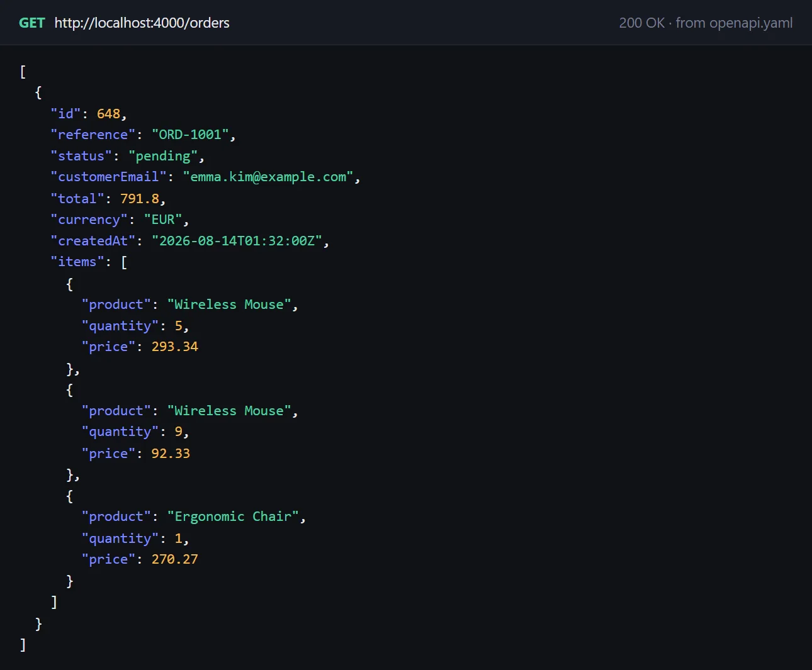The width and height of the screenshot is (812, 670).
Task: Click the price value 293.34
Action: [x=175, y=347]
